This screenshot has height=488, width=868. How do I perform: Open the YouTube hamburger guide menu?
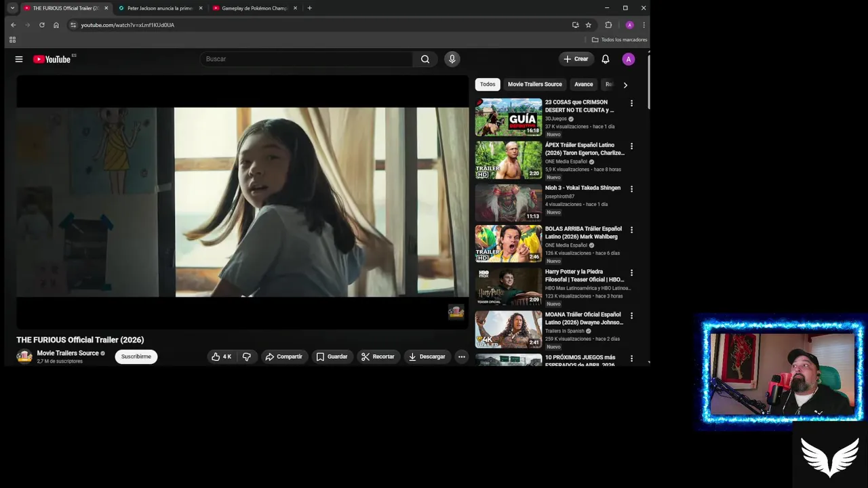click(19, 59)
